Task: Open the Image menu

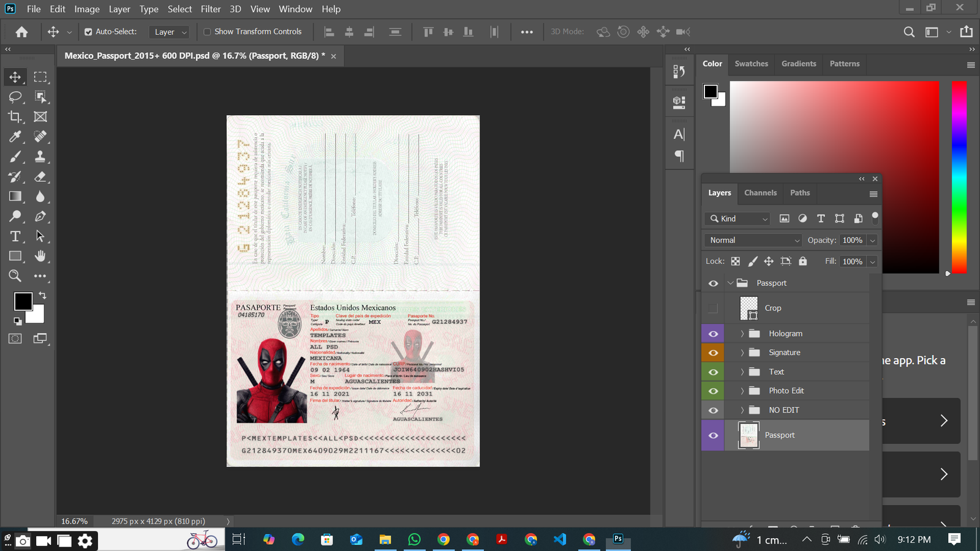Action: coord(87,9)
